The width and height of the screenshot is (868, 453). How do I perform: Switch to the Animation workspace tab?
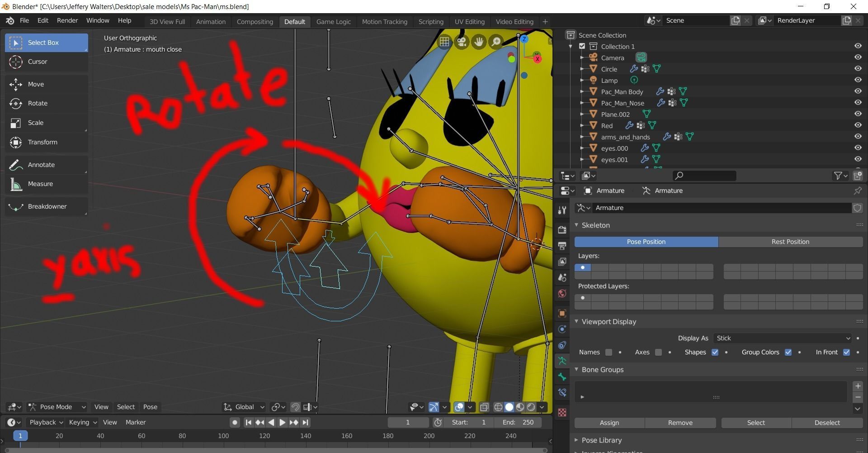click(211, 22)
